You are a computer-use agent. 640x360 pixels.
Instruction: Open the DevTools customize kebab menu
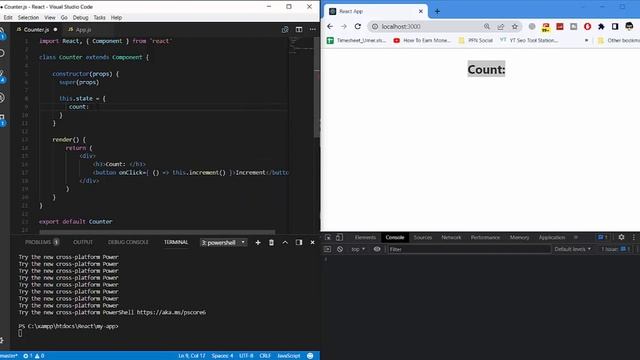click(x=634, y=237)
